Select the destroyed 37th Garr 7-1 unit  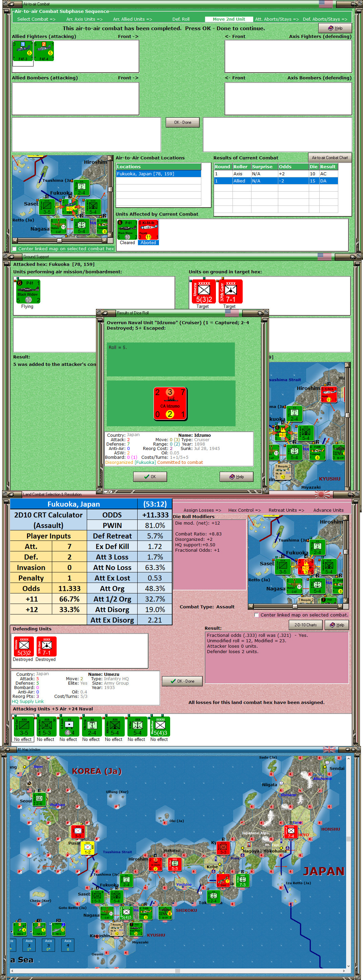(46, 646)
